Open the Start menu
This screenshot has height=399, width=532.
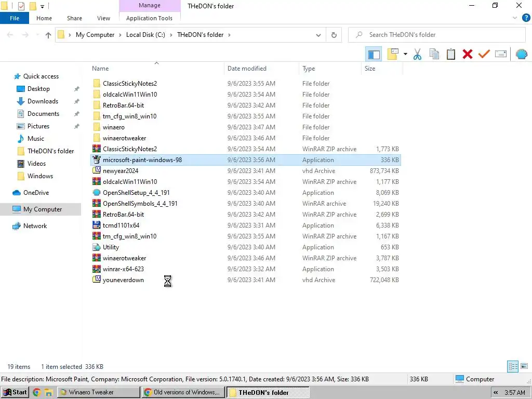15,392
